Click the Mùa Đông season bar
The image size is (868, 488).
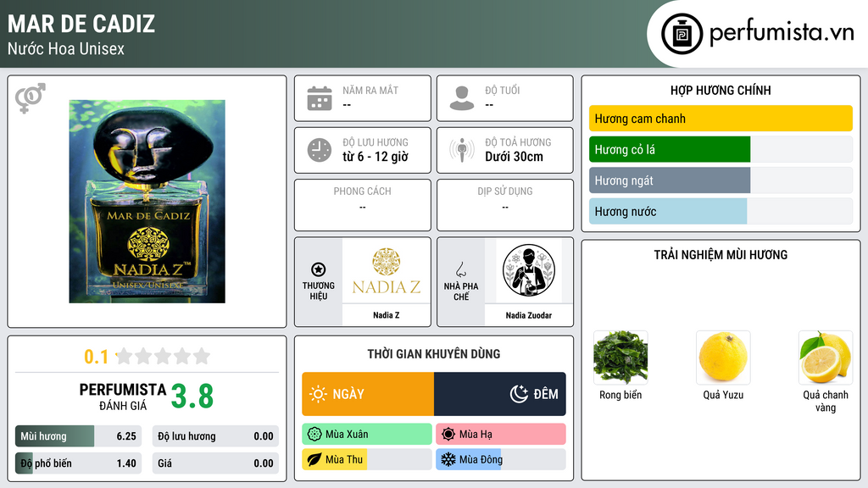pyautogui.click(x=501, y=460)
